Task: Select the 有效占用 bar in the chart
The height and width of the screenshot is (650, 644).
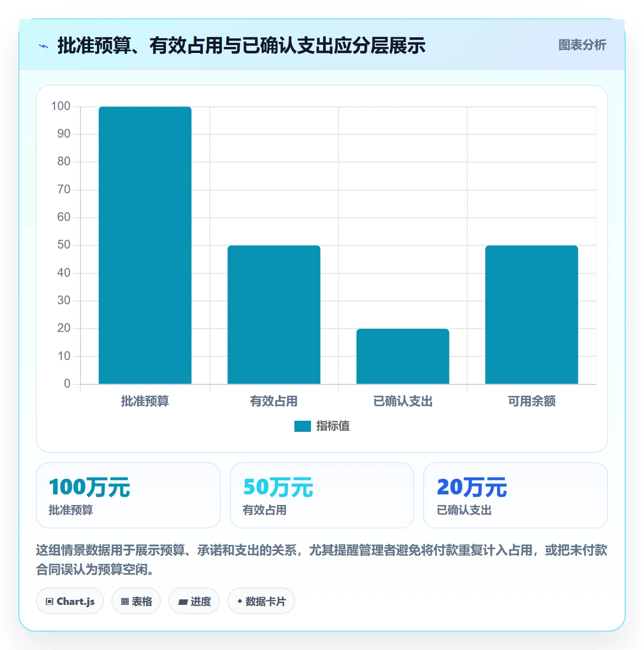Action: [x=274, y=315]
